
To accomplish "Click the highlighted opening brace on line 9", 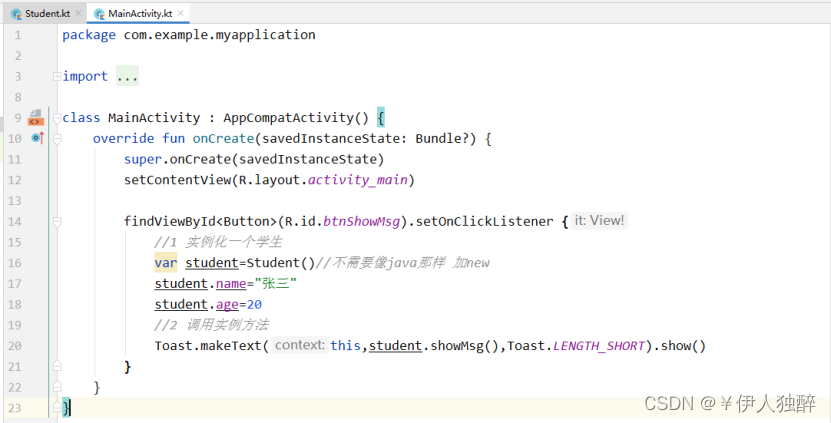I will (381, 118).
